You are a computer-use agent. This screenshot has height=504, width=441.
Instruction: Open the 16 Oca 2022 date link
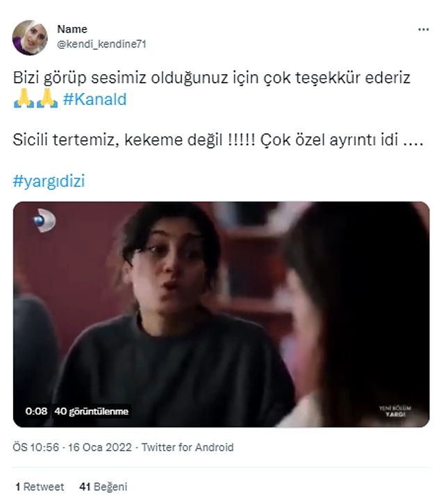click(100, 447)
